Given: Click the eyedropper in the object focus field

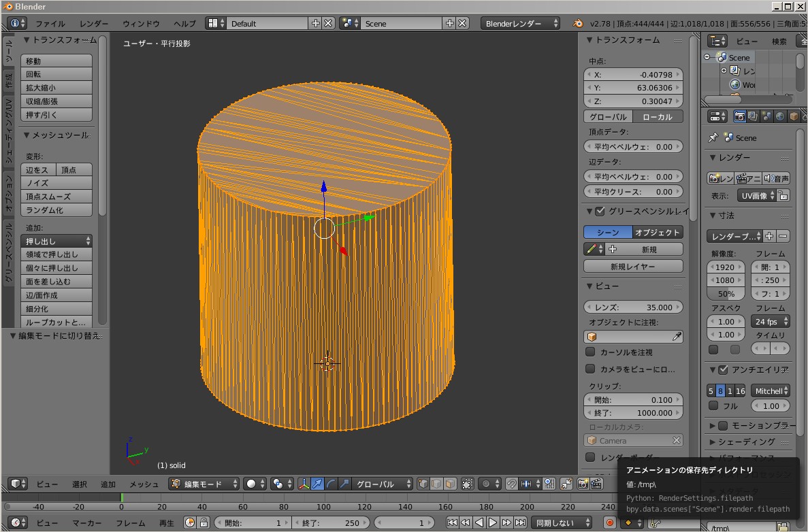Looking at the screenshot, I should [x=676, y=337].
